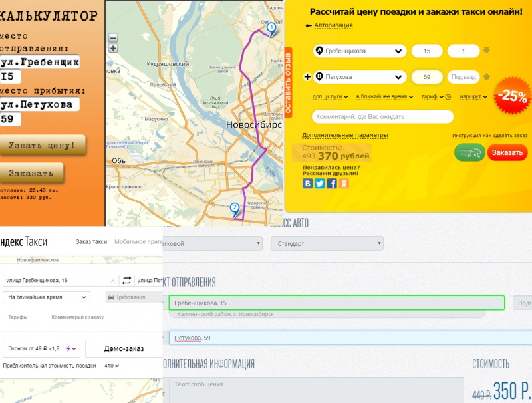The image size is (532, 403).
Task: Share price via Facebook icon
Action: (x=332, y=183)
